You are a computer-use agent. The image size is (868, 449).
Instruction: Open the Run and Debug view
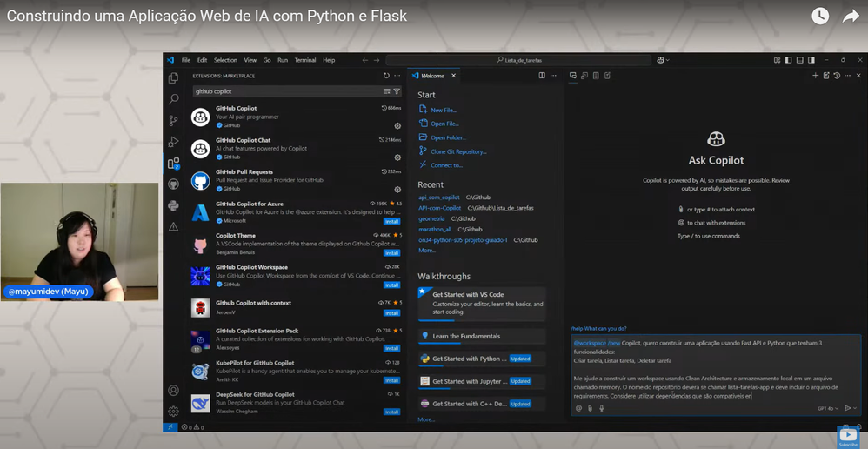(x=173, y=142)
